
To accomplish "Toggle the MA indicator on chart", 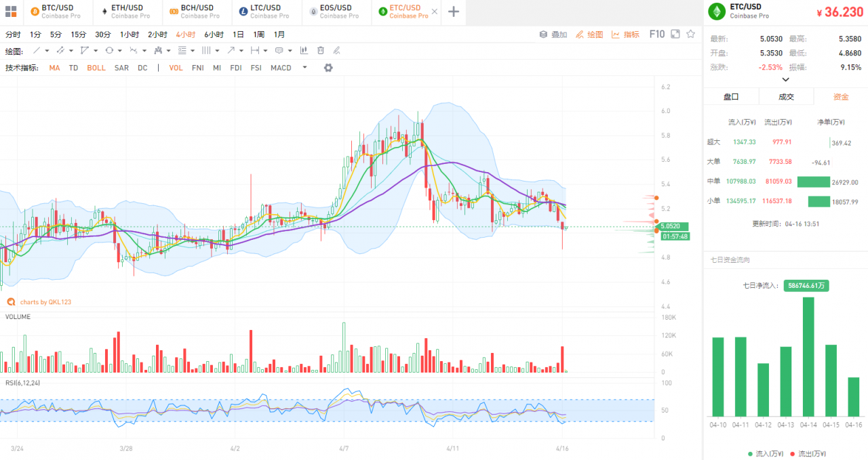I will (54, 68).
